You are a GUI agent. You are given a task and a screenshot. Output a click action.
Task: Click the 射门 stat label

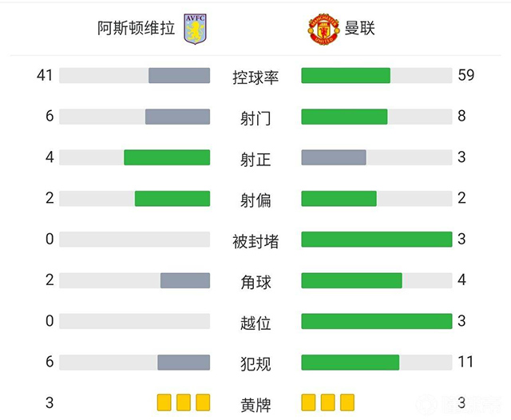click(x=255, y=118)
